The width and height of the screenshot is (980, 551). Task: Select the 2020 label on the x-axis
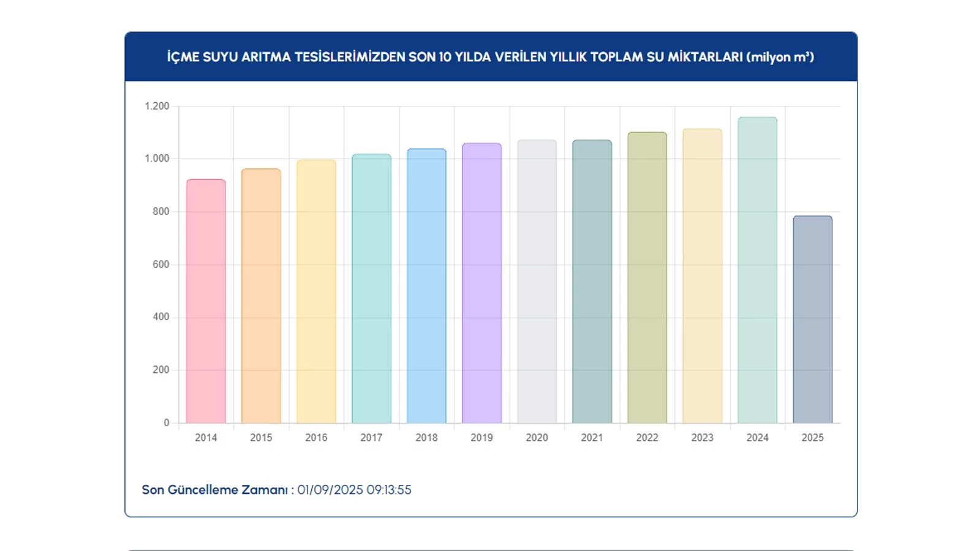coord(537,438)
